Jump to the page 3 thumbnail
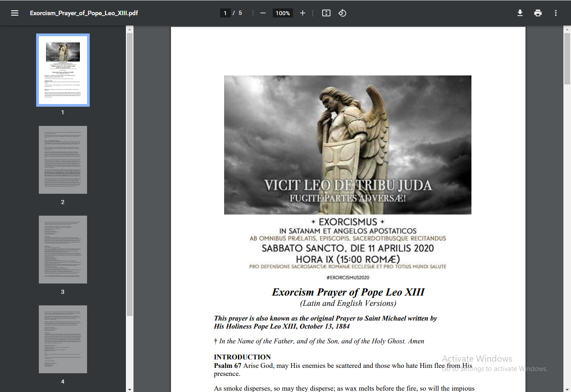 [63, 250]
